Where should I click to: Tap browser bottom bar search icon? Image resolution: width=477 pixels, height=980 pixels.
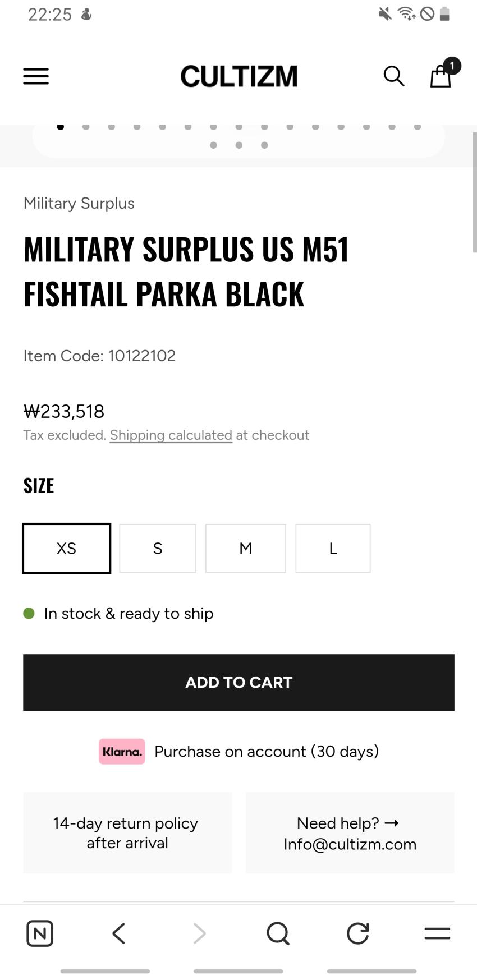278,933
